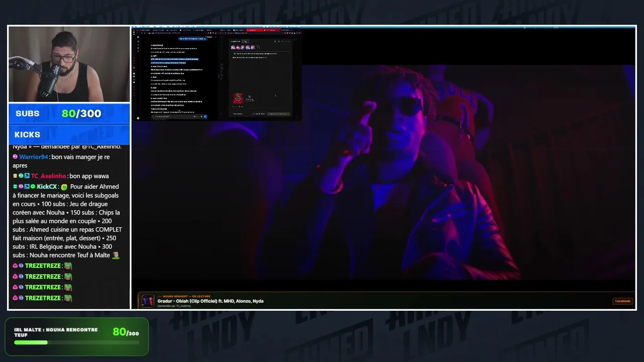The width and height of the screenshot is (644, 362).
Task: Click the KICKS banner label
Action: 27,135
